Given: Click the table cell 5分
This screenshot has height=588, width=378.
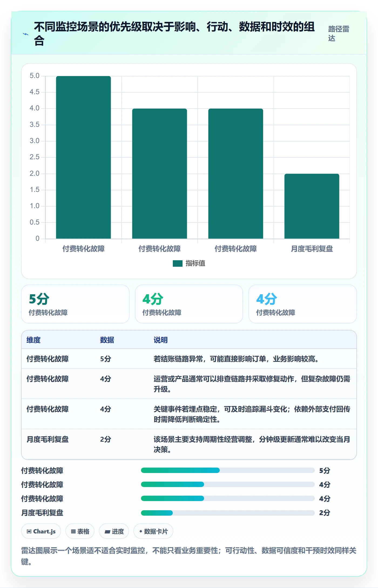Looking at the screenshot, I should coord(106,359).
